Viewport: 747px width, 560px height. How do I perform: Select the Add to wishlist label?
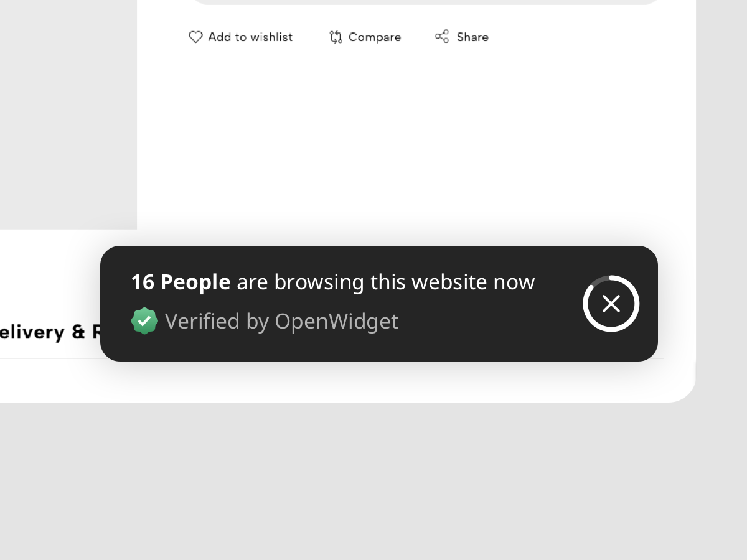(x=250, y=37)
